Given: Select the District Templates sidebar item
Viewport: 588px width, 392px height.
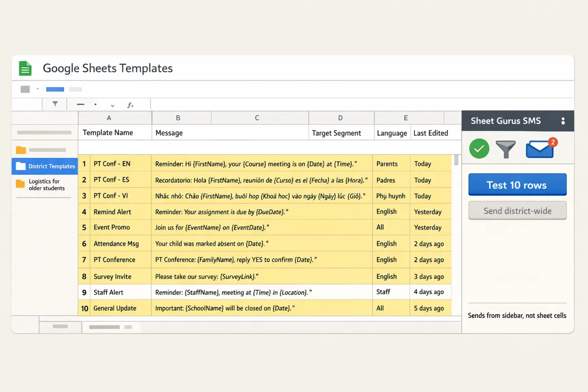Looking at the screenshot, I should pyautogui.click(x=45, y=166).
